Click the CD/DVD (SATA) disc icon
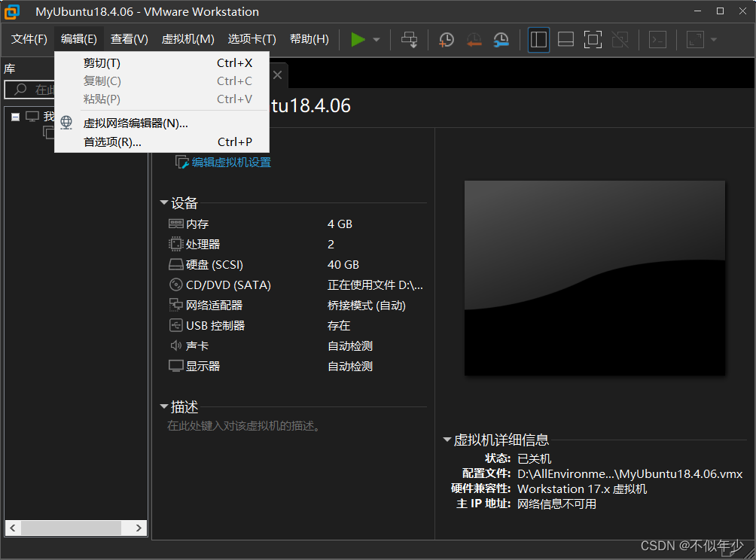 point(176,285)
